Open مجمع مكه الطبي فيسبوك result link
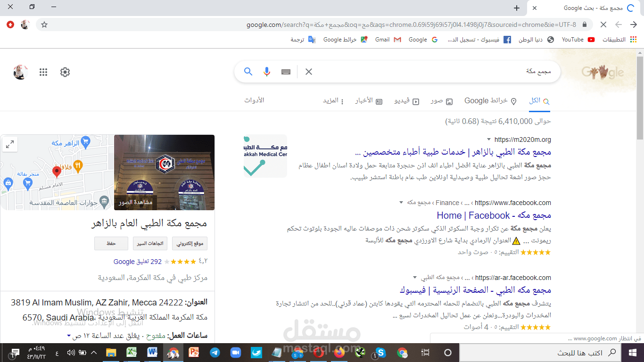This screenshot has width=644, height=362. (x=475, y=290)
